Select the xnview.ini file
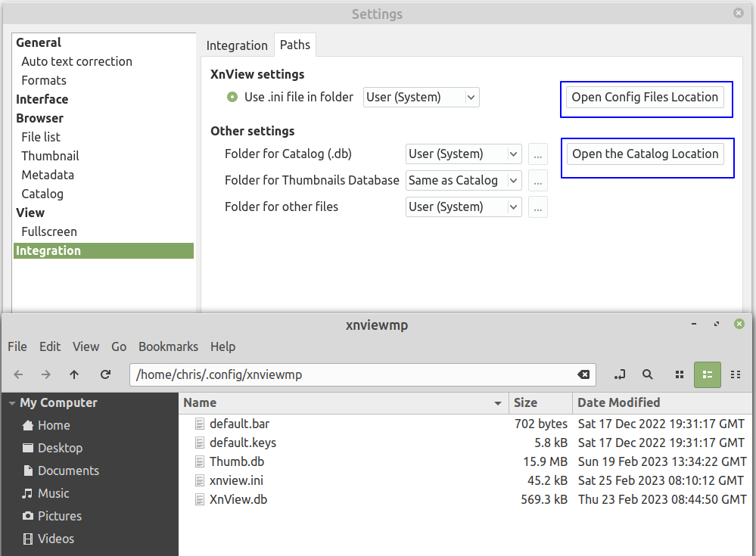Viewport: 756px width, 556px height. coord(236,480)
